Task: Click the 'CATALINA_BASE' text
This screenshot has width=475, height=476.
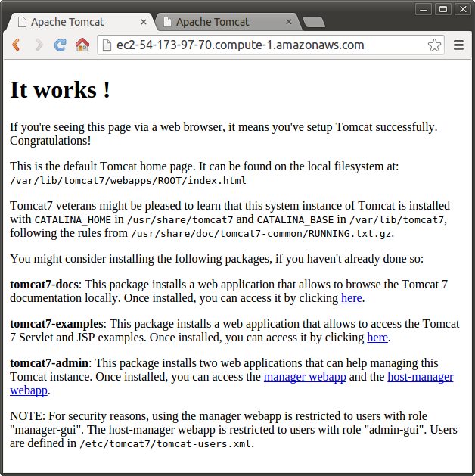Action: pyautogui.click(x=295, y=219)
